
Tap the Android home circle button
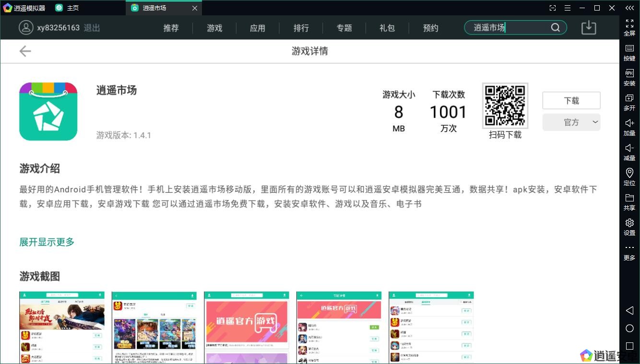[x=629, y=329]
